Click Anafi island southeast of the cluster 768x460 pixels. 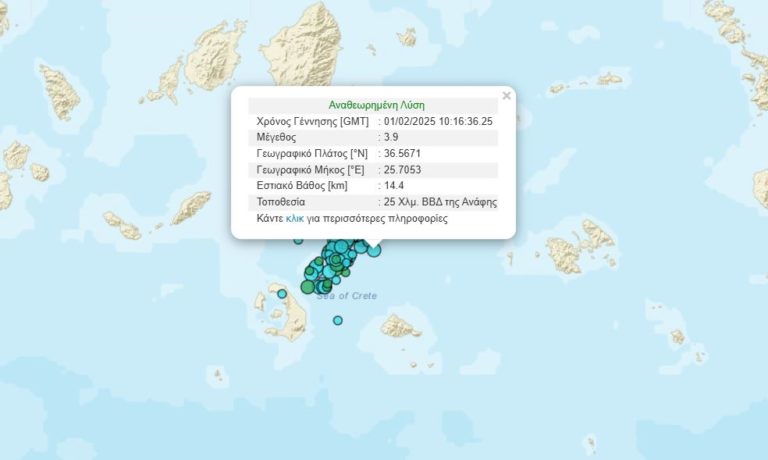[x=400, y=326]
